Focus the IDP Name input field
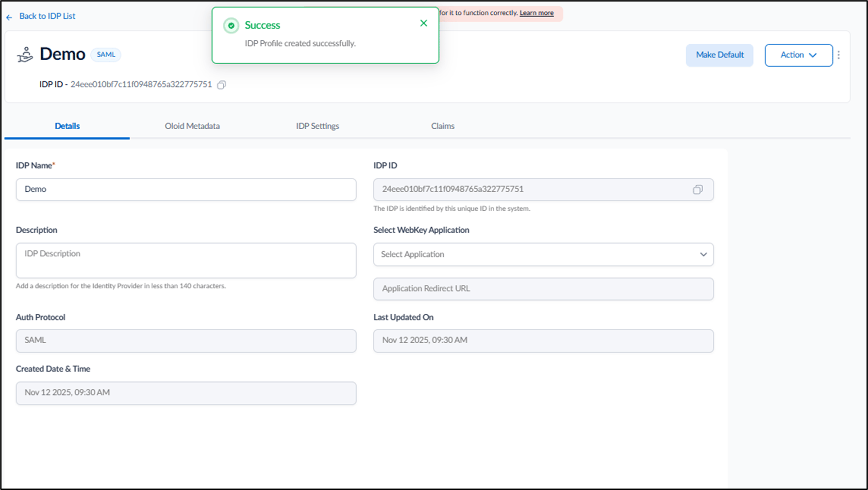The height and width of the screenshot is (490, 868). (186, 189)
